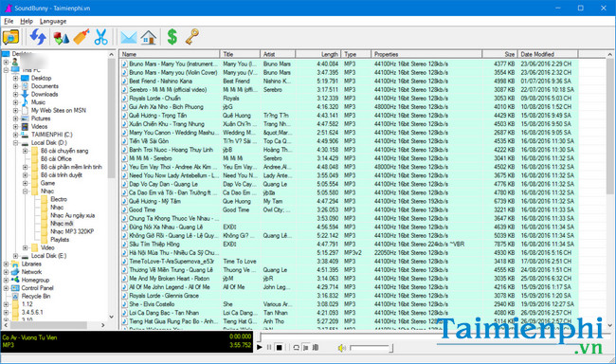Select 'Royals Lorde - Glennis Grace' file
Viewport: 616px width, 364px height.
tap(164, 296)
